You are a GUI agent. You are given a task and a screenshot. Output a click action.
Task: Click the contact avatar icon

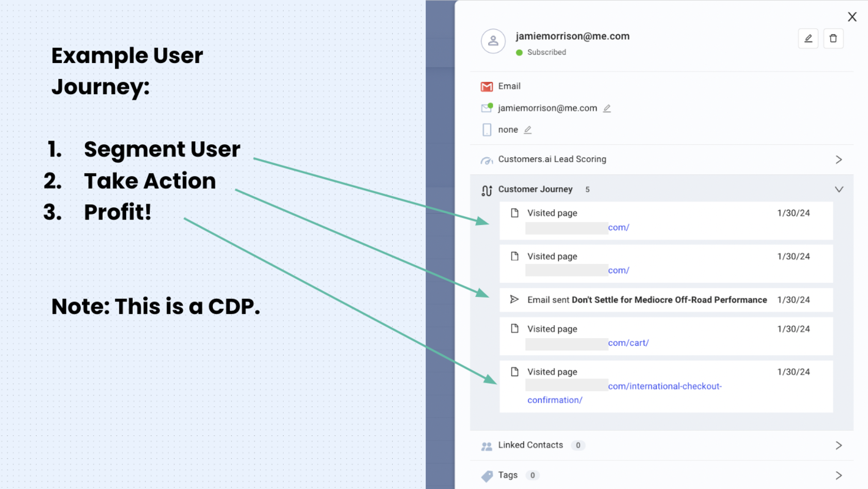click(494, 42)
